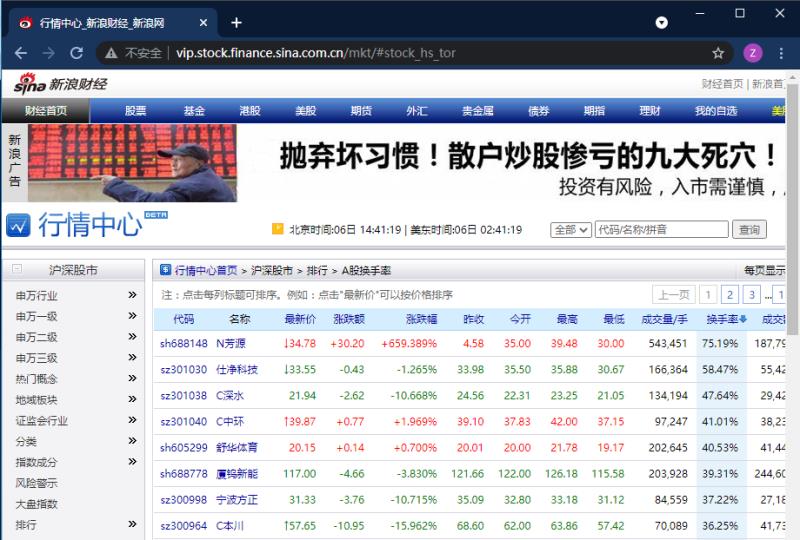Screen dimensions: 800x540
Task: Open the 债券 nav menu
Action: 539,111
